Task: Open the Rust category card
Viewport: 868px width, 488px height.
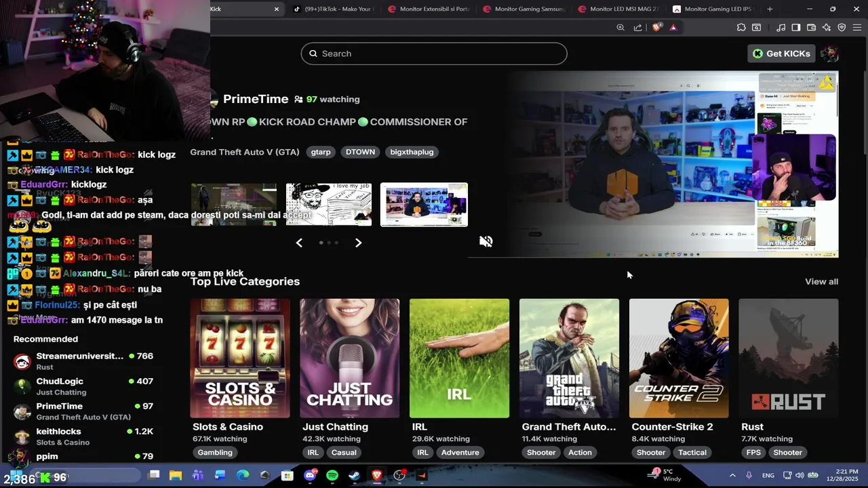Action: pos(789,358)
